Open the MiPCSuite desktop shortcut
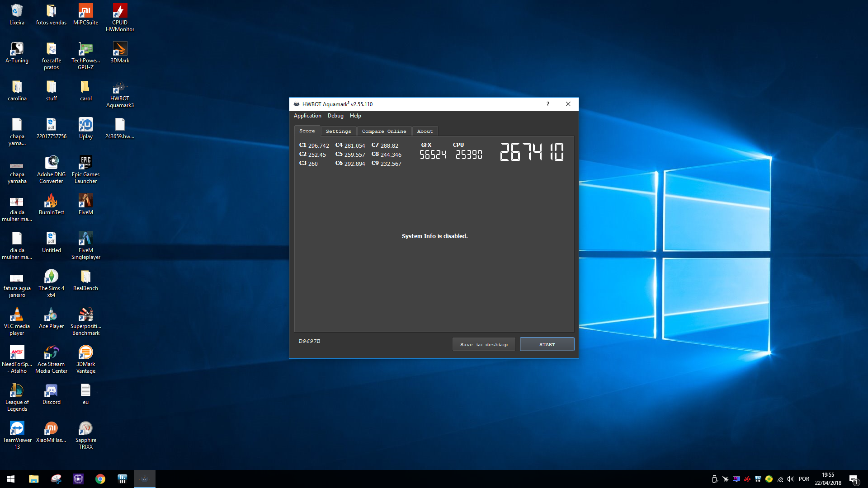 tap(85, 14)
